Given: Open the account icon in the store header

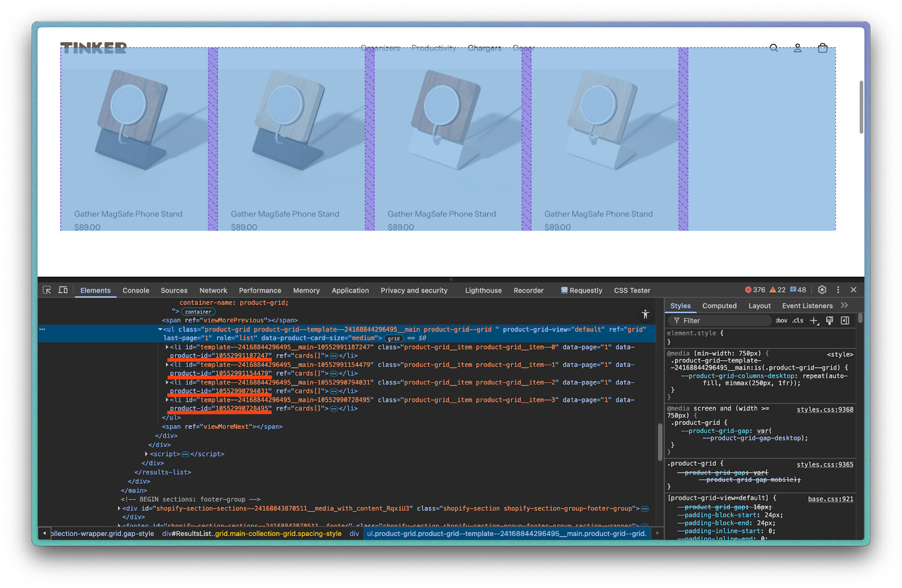Looking at the screenshot, I should (x=798, y=48).
